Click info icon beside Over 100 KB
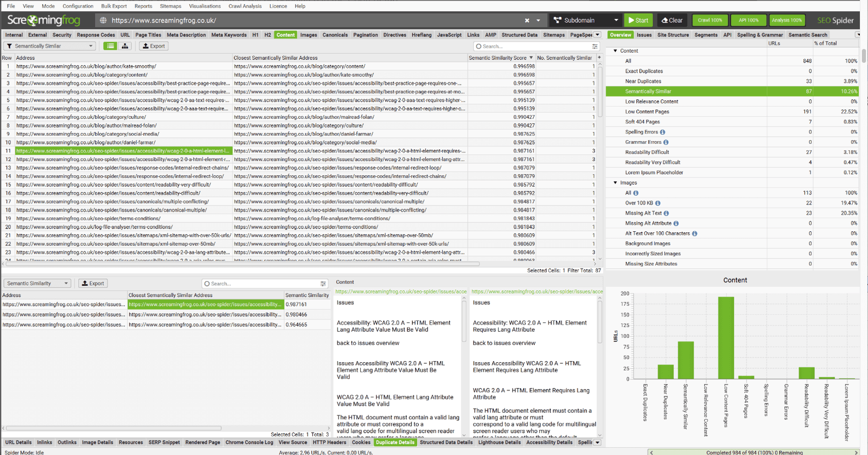The height and width of the screenshot is (455, 868). 658,203
